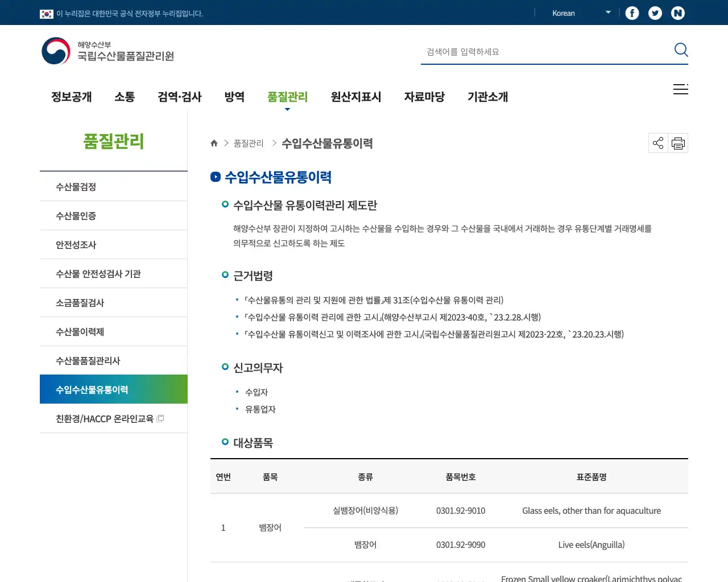Open the 방역 main menu
This screenshot has width=728, height=582.
[234, 97]
